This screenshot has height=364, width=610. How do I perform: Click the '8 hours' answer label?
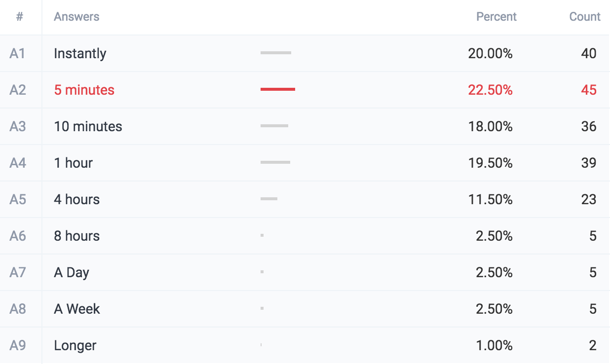76,236
